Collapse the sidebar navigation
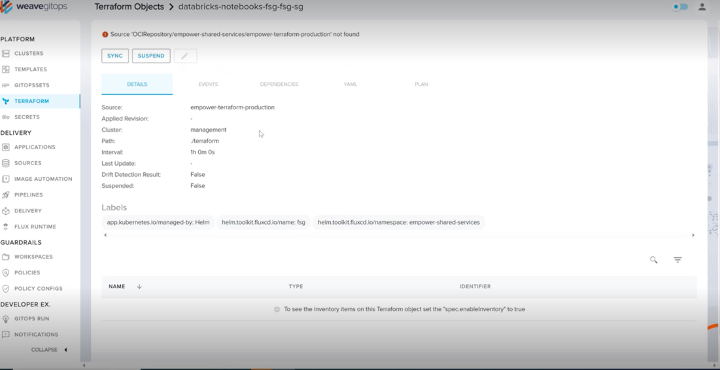The width and height of the screenshot is (720, 370). [x=50, y=350]
